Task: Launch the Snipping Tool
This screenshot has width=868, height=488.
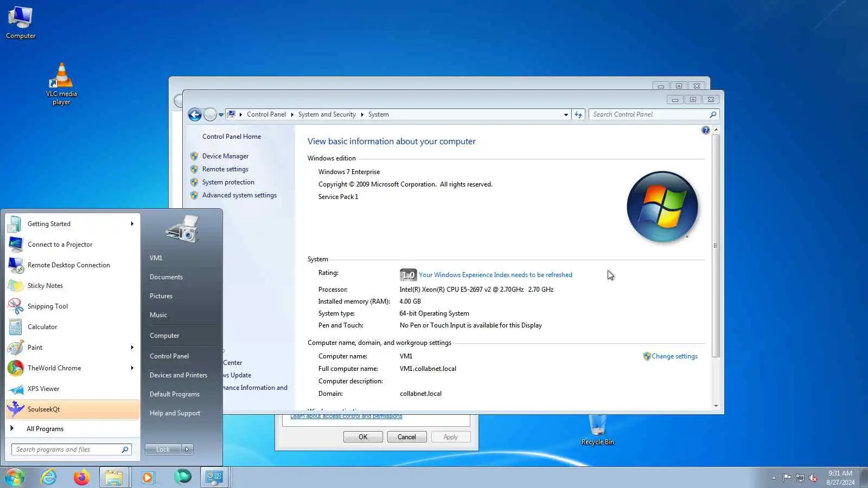Action: pyautogui.click(x=72, y=306)
